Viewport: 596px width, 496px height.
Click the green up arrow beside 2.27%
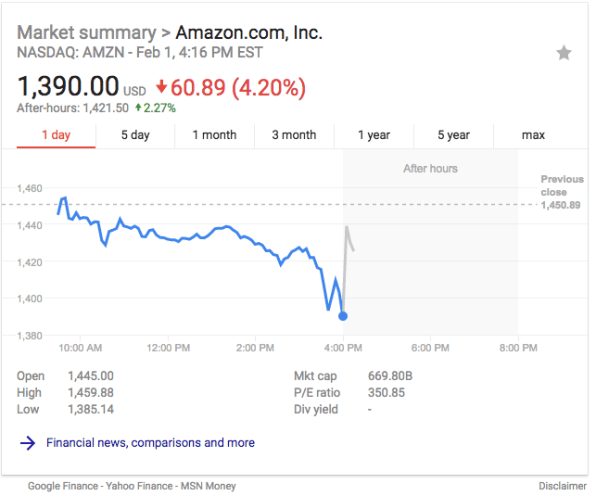tap(138, 108)
